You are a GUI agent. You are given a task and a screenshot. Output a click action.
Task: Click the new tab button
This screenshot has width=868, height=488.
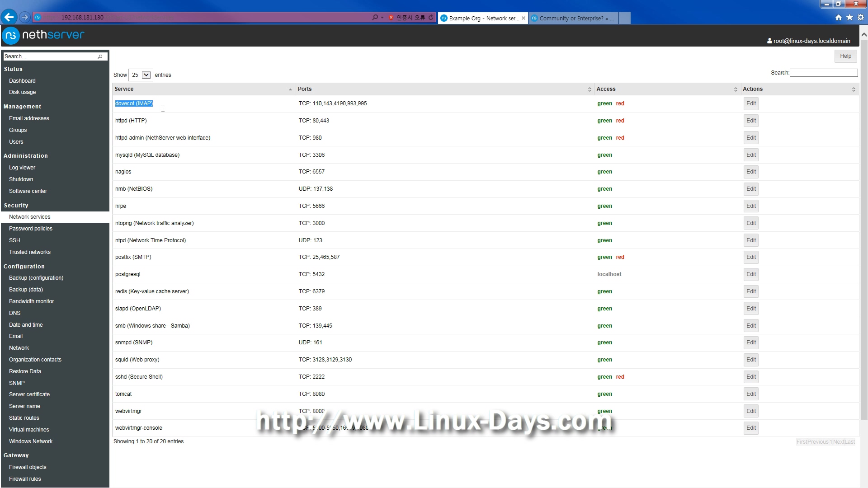coord(624,18)
